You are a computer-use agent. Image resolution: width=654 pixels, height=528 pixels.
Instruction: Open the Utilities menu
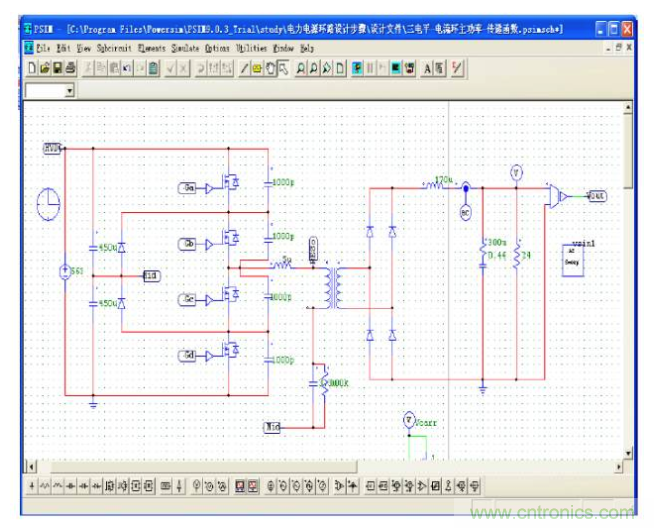(251, 47)
